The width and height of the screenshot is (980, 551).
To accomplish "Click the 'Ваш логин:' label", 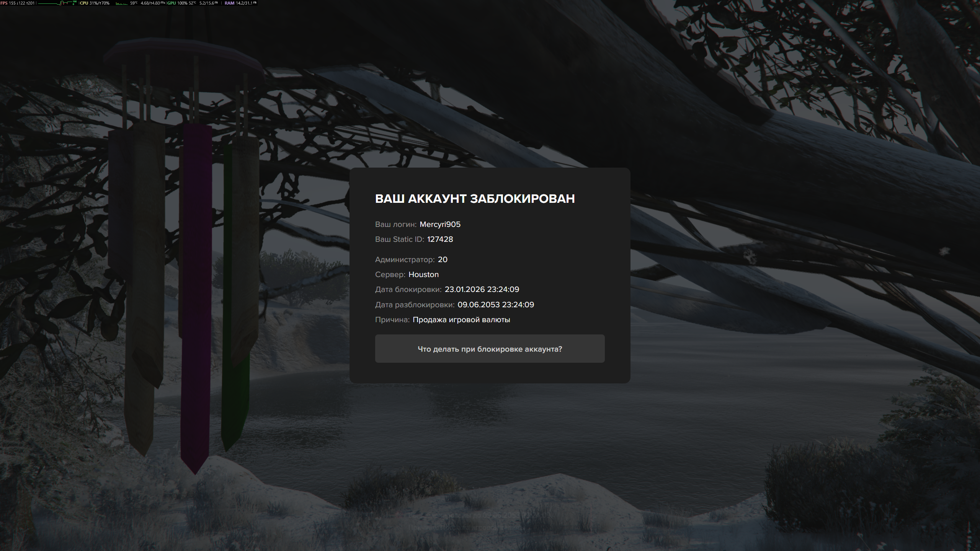I will click(395, 225).
